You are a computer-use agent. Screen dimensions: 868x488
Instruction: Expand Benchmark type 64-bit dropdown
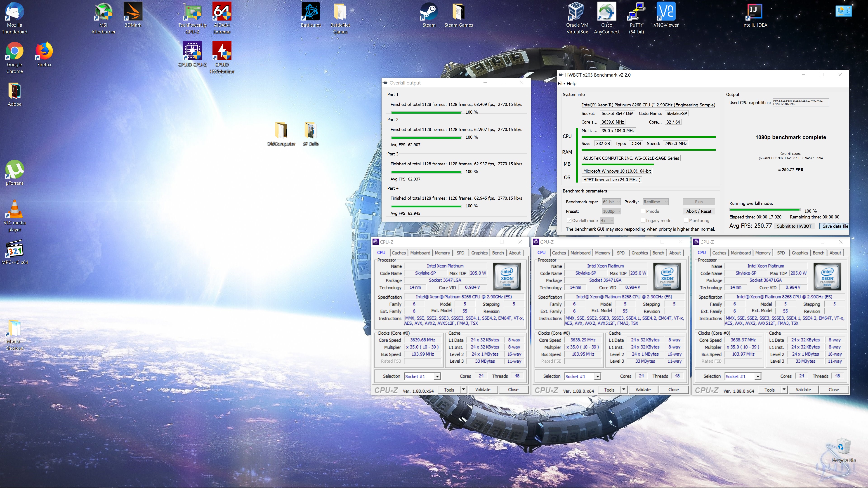click(611, 202)
